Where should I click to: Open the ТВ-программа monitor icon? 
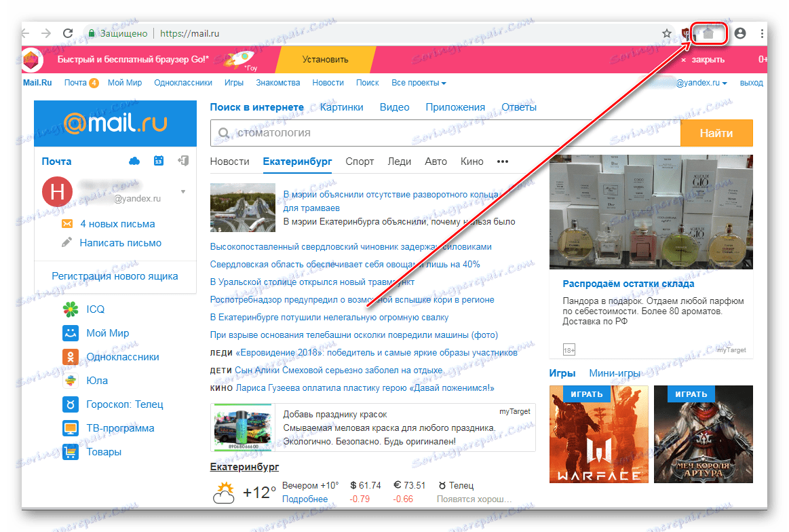[x=71, y=427]
